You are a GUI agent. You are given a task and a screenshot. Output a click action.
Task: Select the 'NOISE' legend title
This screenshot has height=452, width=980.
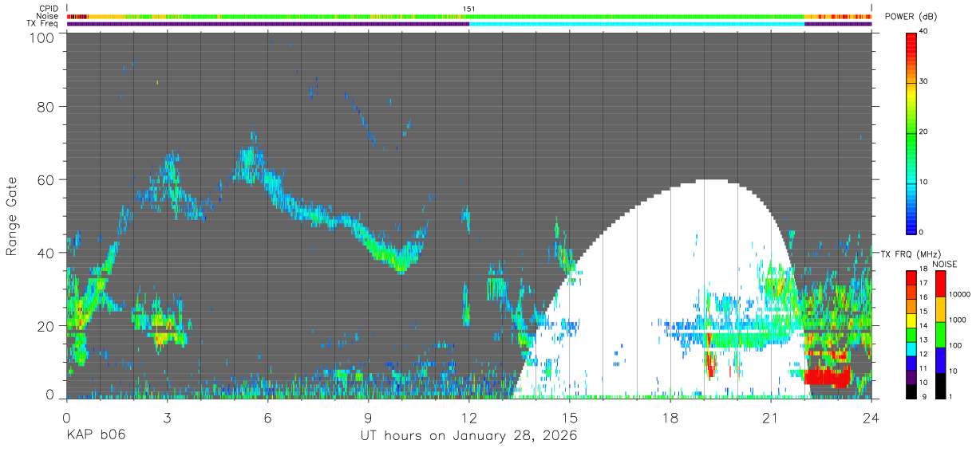click(943, 264)
